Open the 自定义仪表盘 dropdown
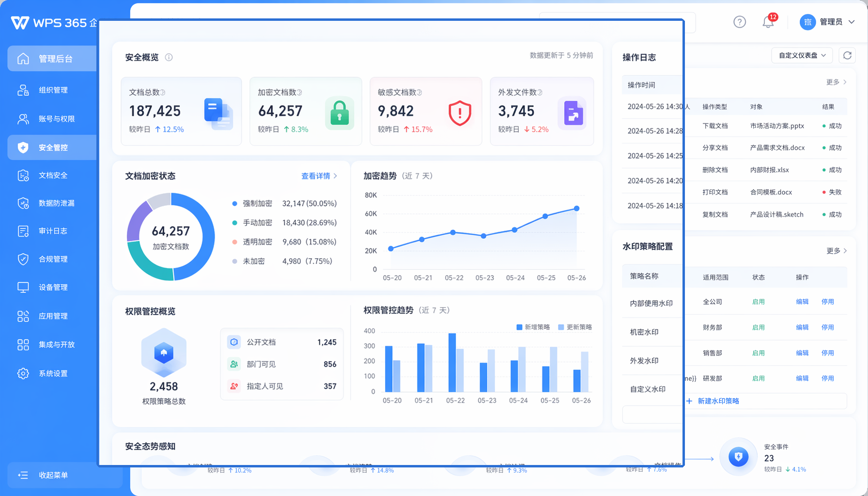Screen dimensions: 868x496 (802, 55)
